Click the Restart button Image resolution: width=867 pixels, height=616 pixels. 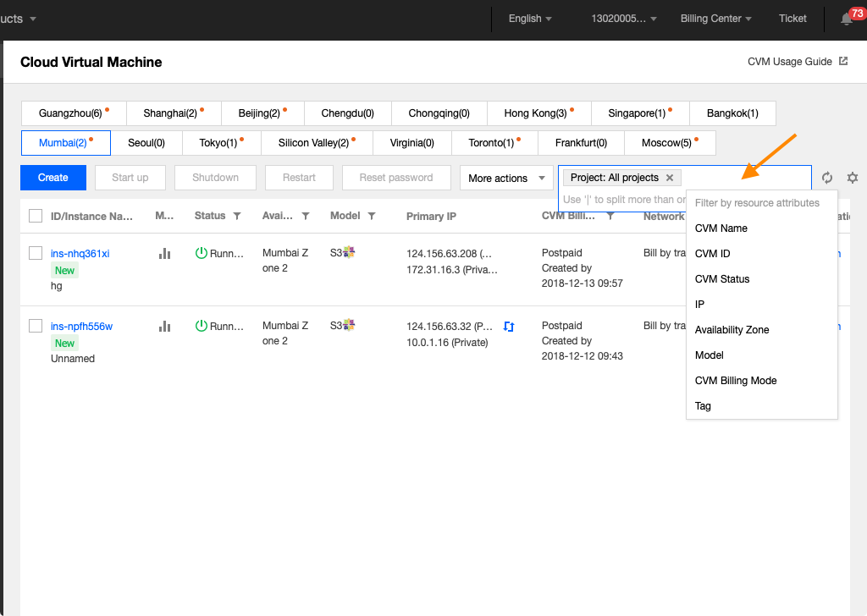pyautogui.click(x=299, y=178)
